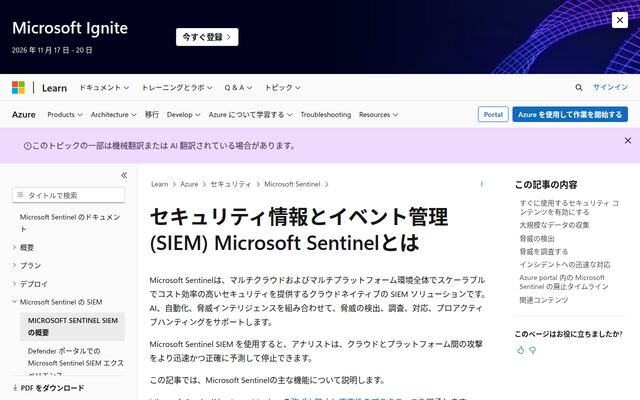Viewport: 640px width, 400px height.
Task: Select the Troubleshooting menu item
Action: click(x=326, y=114)
